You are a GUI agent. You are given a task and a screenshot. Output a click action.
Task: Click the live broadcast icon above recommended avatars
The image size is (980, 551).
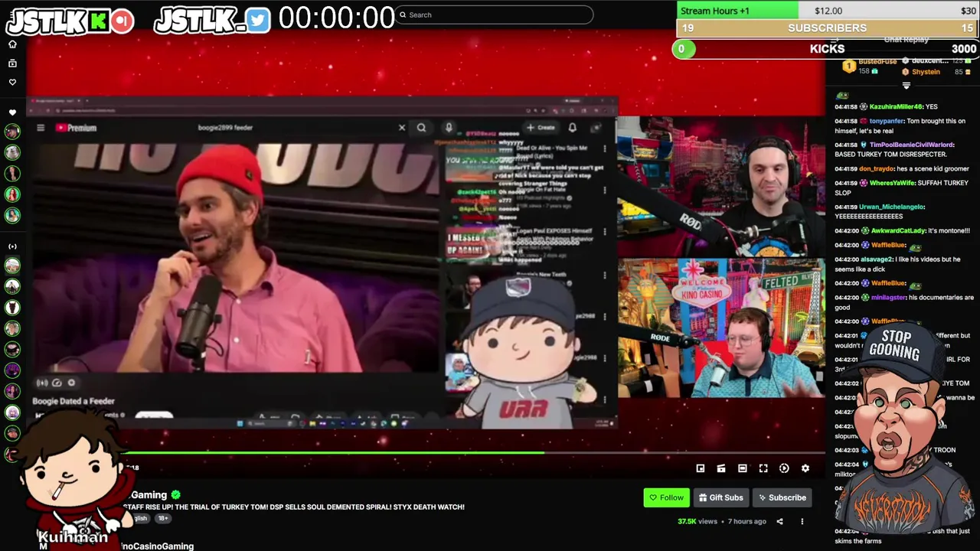point(12,246)
